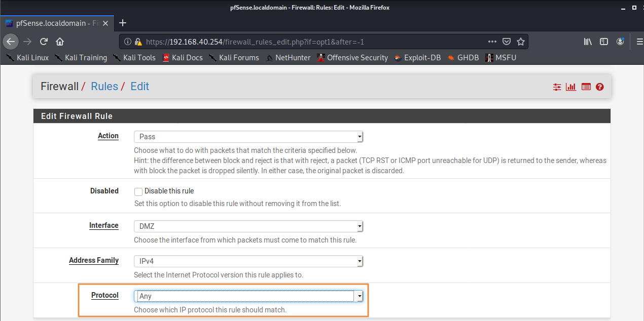The height and width of the screenshot is (321, 644).
Task: Click the Protocol field label
Action: click(105, 295)
